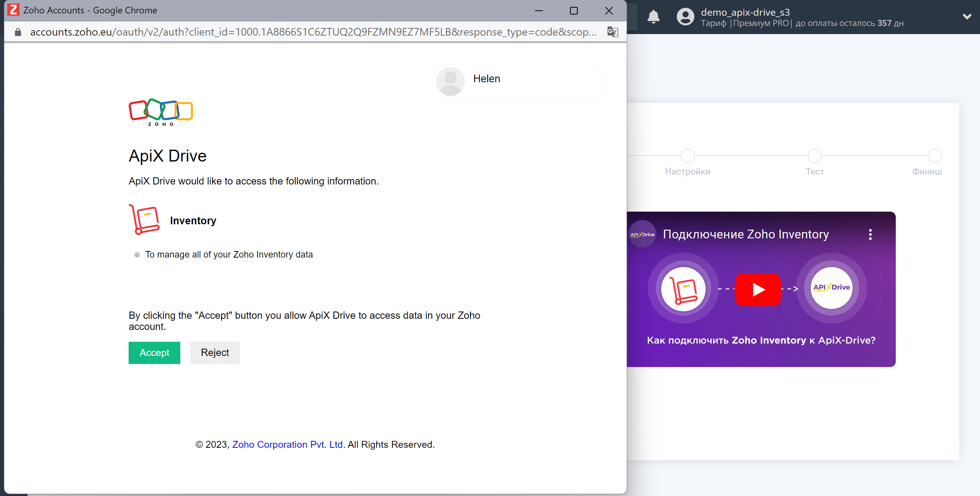The height and width of the screenshot is (496, 980).
Task: Click the ApiX-Drive channel logo on the video
Action: pos(642,234)
